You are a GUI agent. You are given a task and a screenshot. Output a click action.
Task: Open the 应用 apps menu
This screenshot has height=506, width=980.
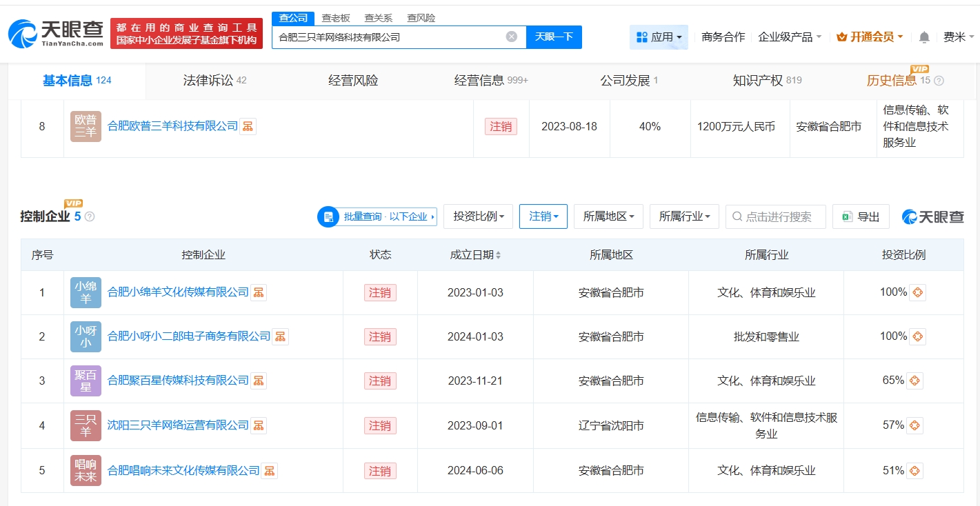coord(659,37)
